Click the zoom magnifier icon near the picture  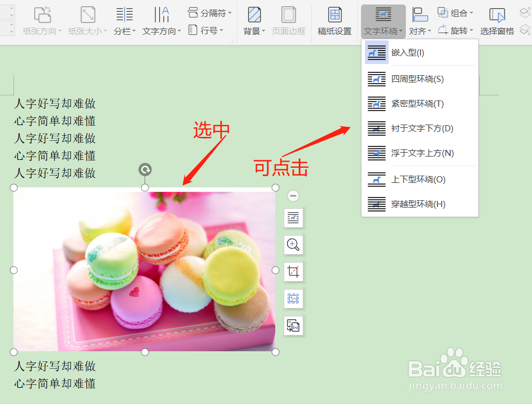pyautogui.click(x=293, y=245)
